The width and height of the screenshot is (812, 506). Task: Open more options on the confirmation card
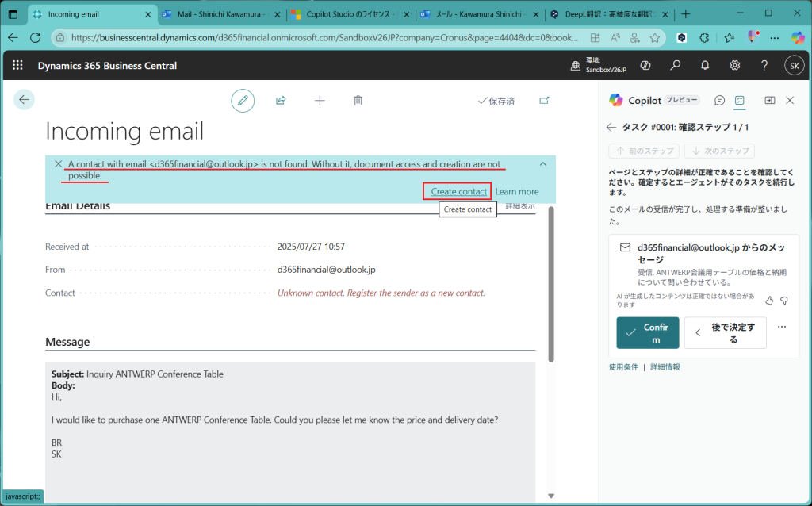click(782, 327)
